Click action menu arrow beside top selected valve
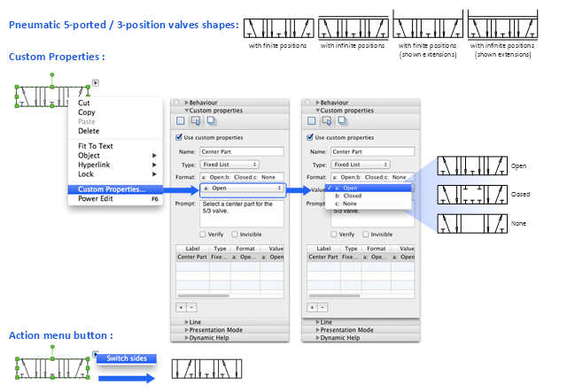This screenshot has width=567, height=392. [96, 82]
